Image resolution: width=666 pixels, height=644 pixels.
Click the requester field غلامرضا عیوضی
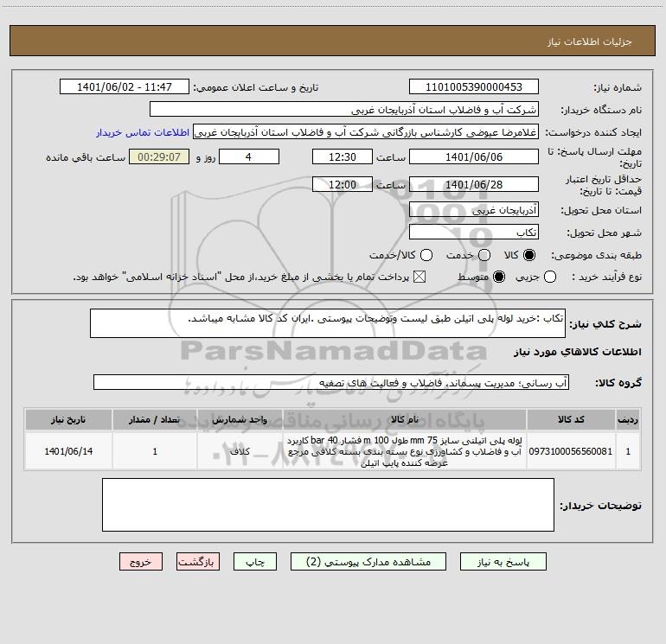click(x=366, y=132)
